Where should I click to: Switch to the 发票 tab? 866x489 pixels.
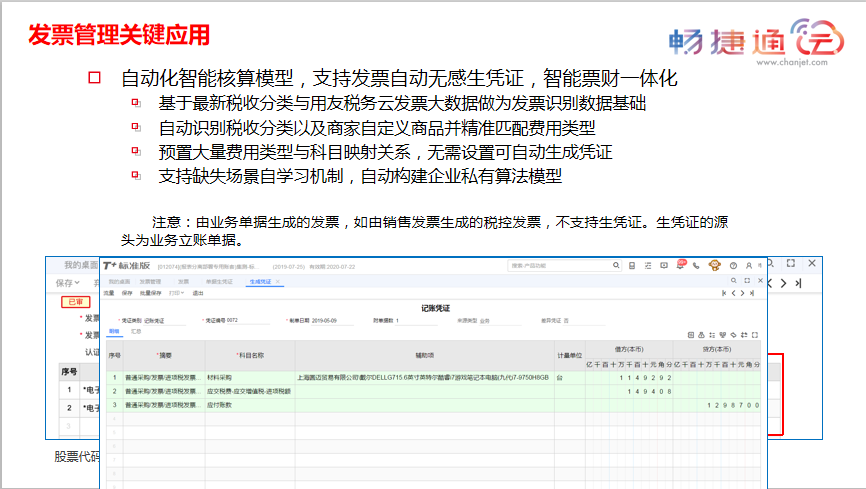183,282
